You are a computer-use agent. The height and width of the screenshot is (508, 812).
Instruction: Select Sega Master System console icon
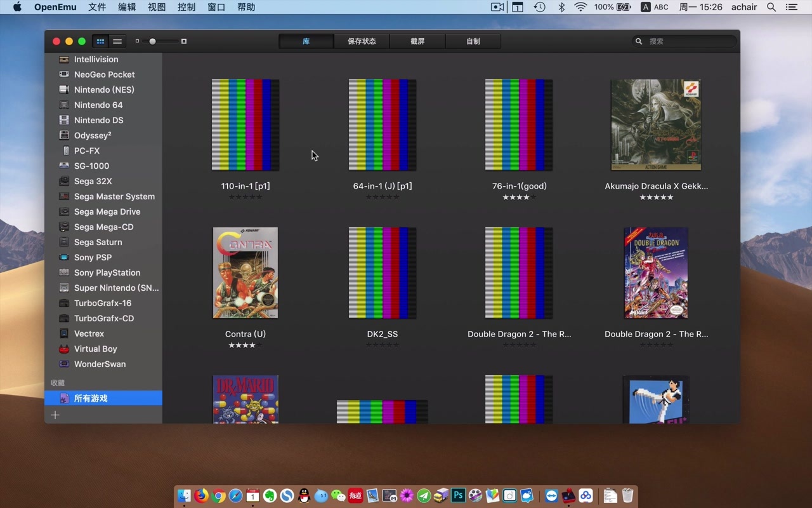(64, 196)
